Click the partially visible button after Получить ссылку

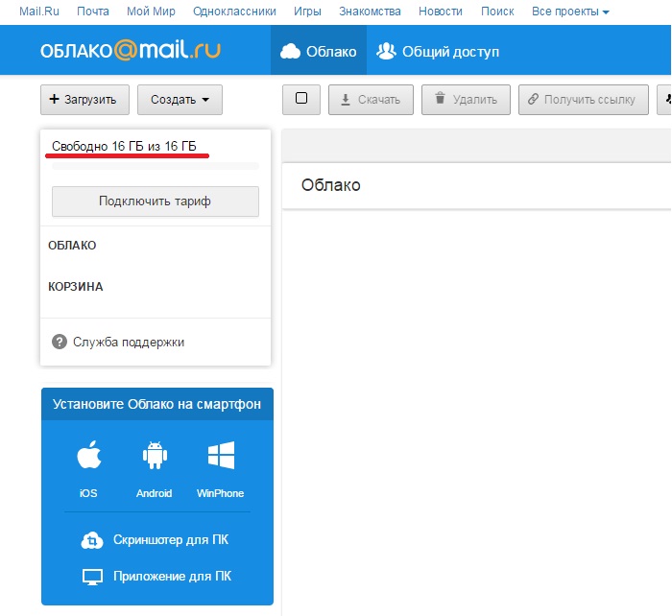click(664, 100)
